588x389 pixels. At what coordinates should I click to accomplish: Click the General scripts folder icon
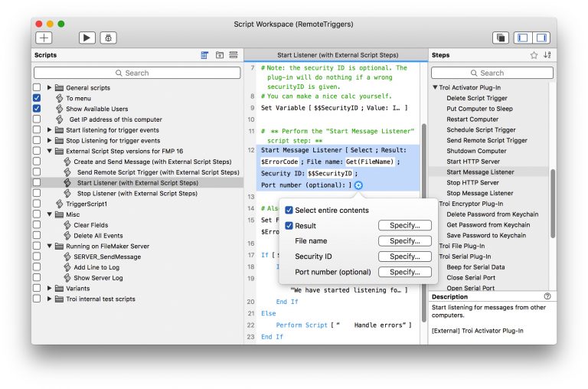[x=59, y=88]
